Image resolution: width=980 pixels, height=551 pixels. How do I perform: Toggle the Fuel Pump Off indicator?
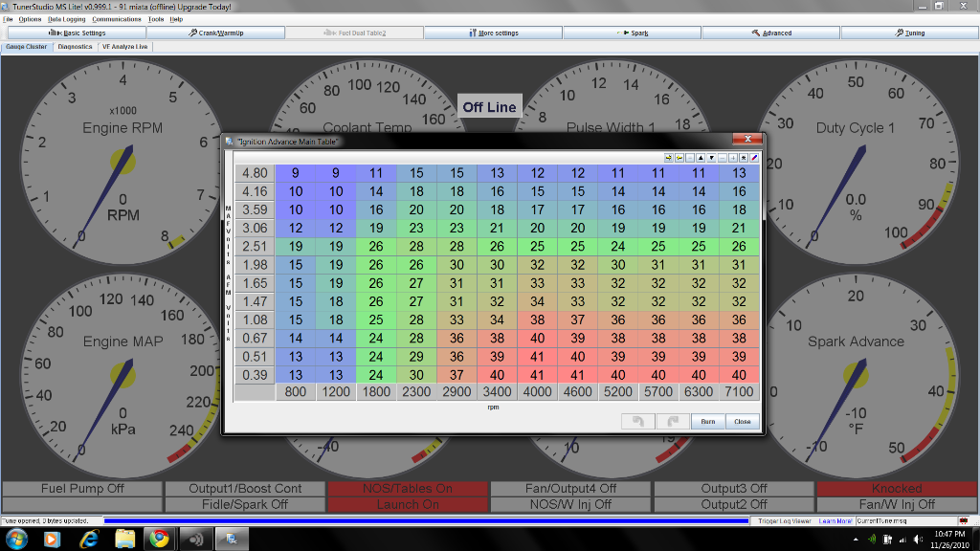pyautogui.click(x=81, y=488)
